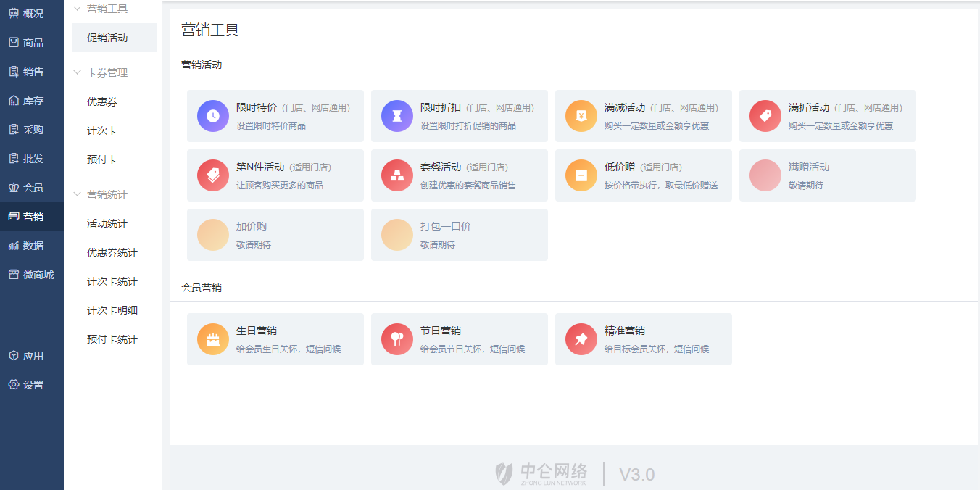Click the birthday cake icon for 生日营销
The width and height of the screenshot is (980, 490).
(x=213, y=339)
